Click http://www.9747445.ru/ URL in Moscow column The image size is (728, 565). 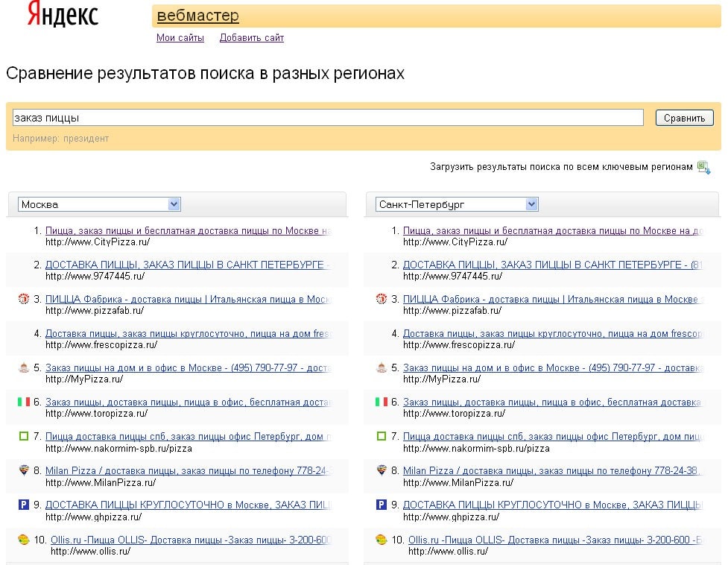95,277
